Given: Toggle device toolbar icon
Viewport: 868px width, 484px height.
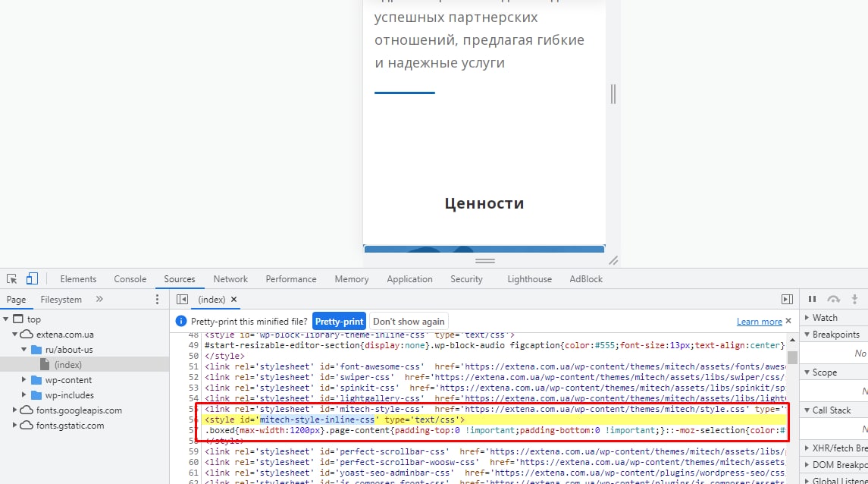Looking at the screenshot, I should point(32,278).
